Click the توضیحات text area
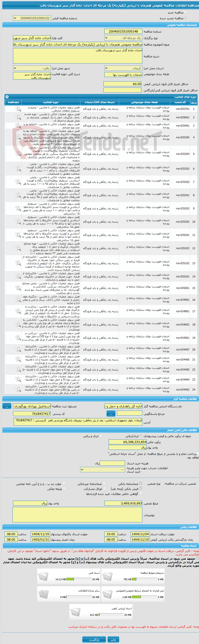Viewport: 199px width, 644px height. (77, 515)
